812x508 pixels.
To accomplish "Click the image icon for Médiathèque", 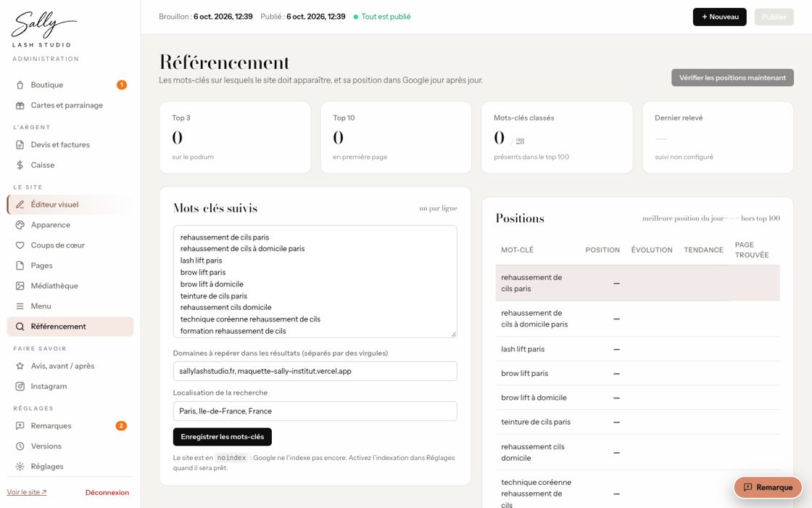I will pyautogui.click(x=20, y=286).
